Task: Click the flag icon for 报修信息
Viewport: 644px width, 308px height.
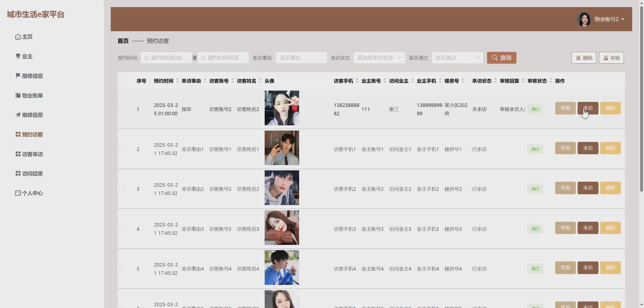Action: click(18, 75)
